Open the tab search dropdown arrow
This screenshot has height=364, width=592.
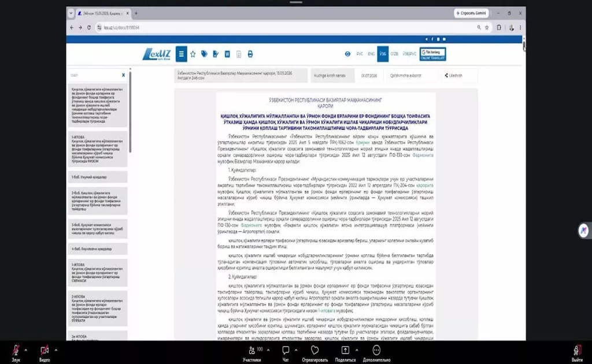tap(71, 13)
